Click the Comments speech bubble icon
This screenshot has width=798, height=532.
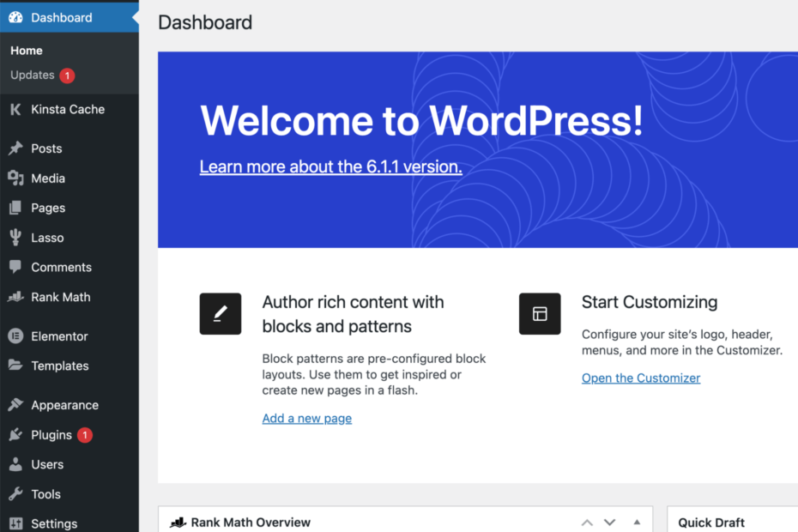15,267
